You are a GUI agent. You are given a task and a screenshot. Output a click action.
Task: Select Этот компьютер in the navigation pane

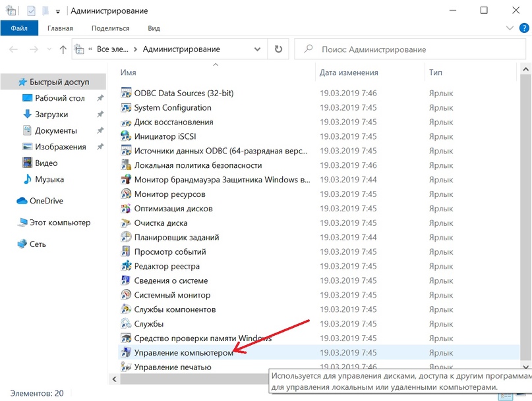click(59, 223)
